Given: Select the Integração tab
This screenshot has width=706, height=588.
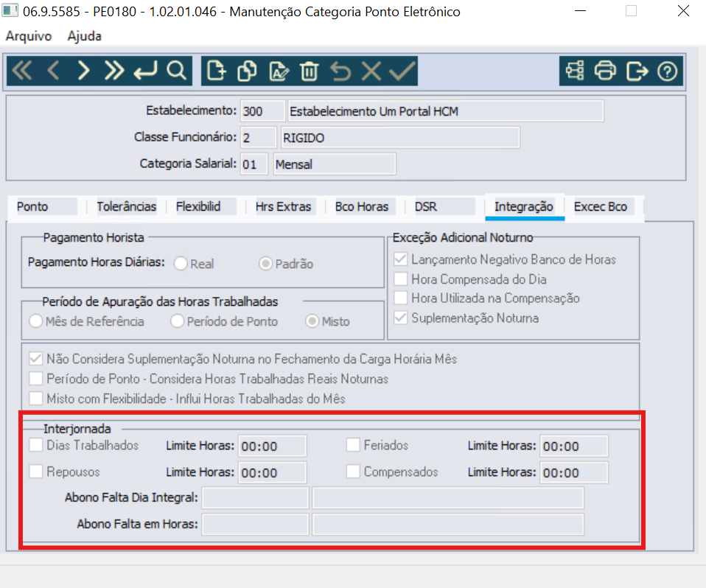Looking at the screenshot, I should [x=524, y=206].
